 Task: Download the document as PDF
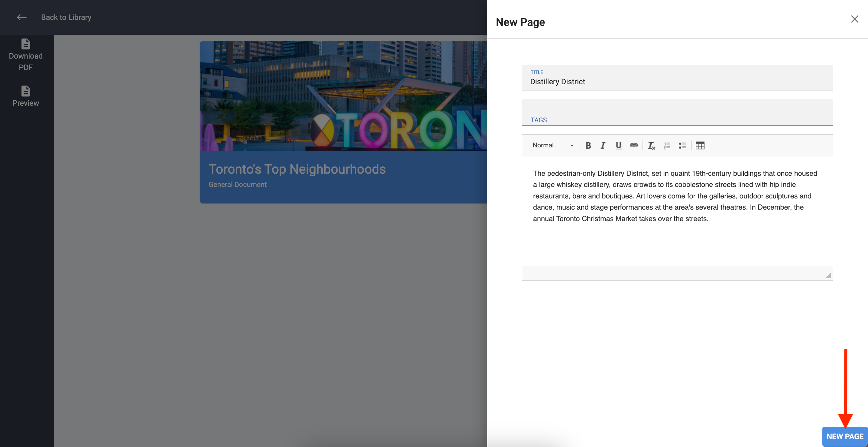[x=26, y=55]
